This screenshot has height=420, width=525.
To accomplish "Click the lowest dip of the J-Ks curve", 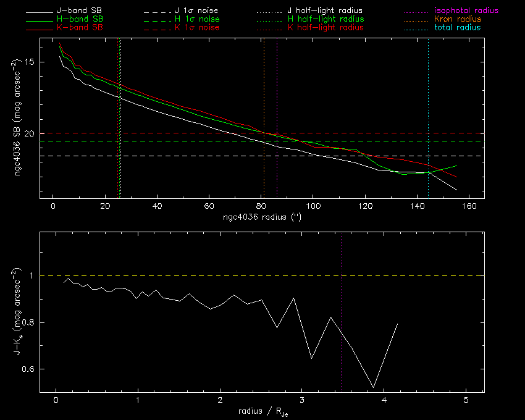I will [x=373, y=387].
